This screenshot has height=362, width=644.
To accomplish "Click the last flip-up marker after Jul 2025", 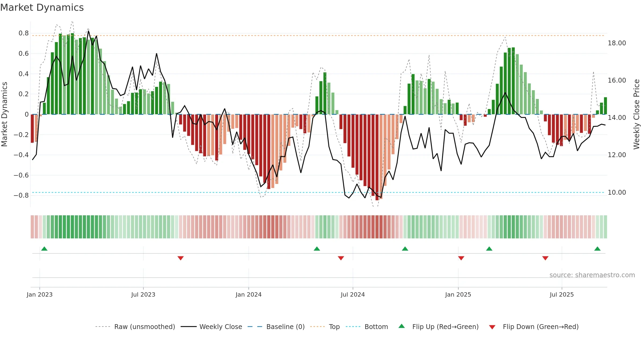I will tap(597, 249).
